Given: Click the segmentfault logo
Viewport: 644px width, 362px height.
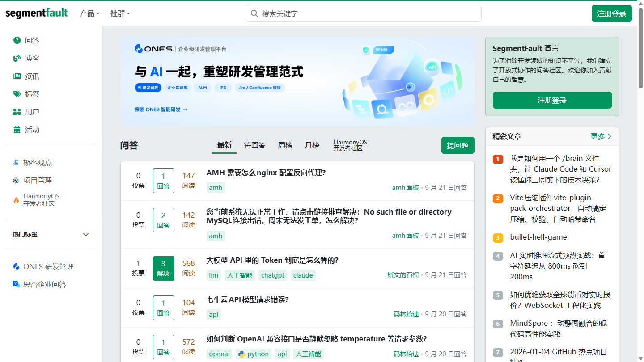Looking at the screenshot, I should [37, 13].
